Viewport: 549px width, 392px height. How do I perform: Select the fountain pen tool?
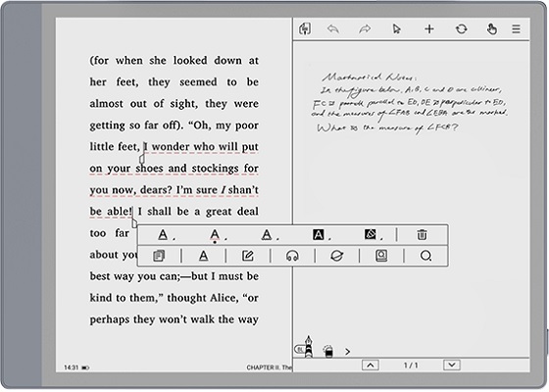pyautogui.click(x=308, y=347)
